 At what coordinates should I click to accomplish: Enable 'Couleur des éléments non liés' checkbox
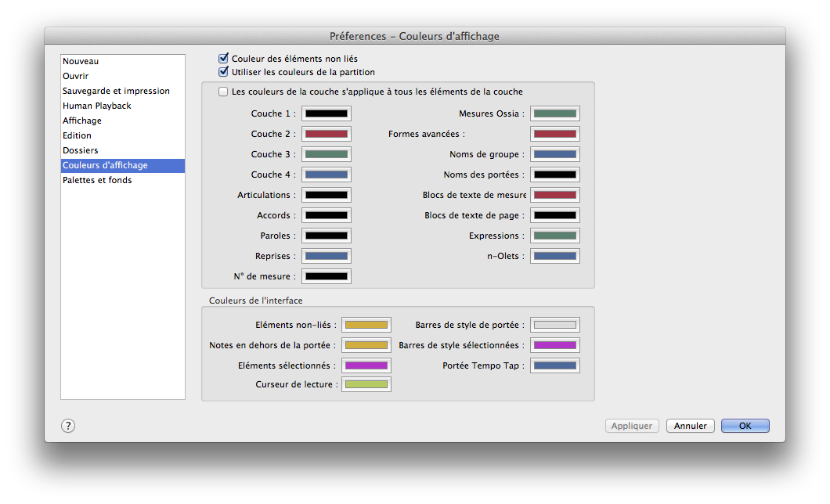(x=223, y=58)
